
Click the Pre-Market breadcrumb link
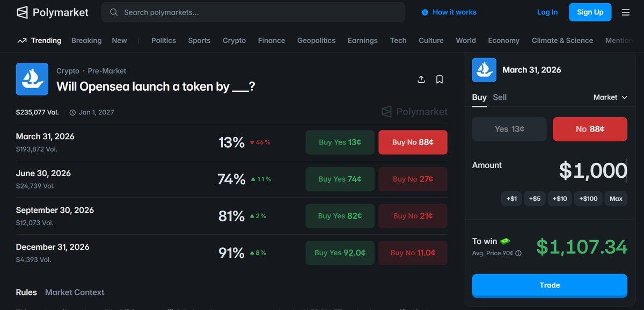[107, 71]
